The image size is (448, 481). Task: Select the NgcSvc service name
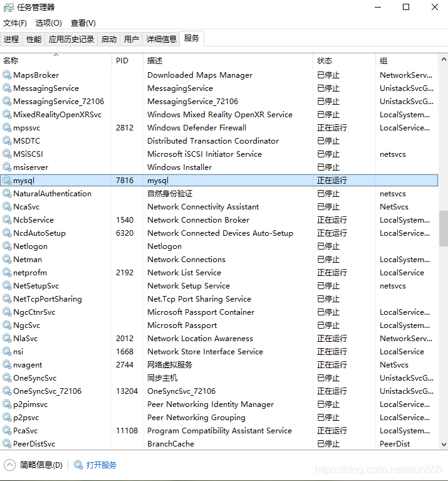click(27, 325)
